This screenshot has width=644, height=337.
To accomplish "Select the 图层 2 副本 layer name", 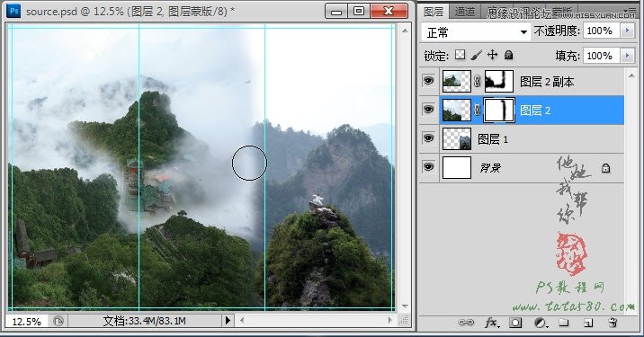I will pyautogui.click(x=547, y=82).
